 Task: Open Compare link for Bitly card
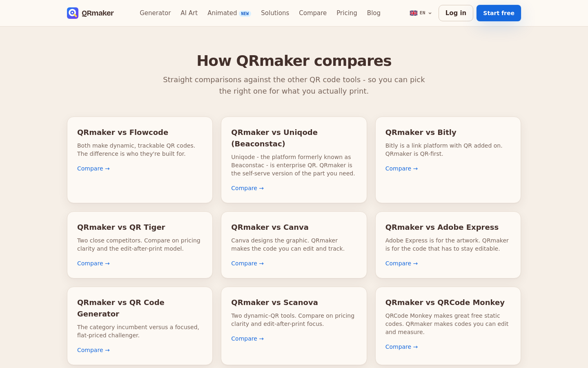coord(401,168)
